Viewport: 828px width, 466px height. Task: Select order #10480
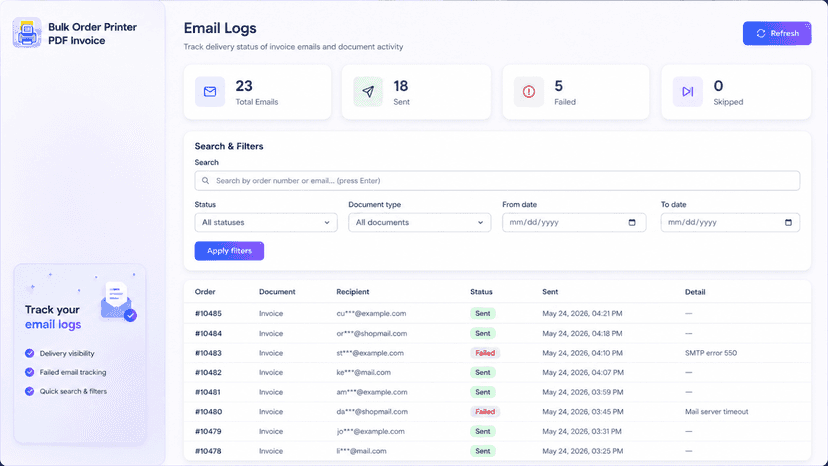[x=208, y=412]
